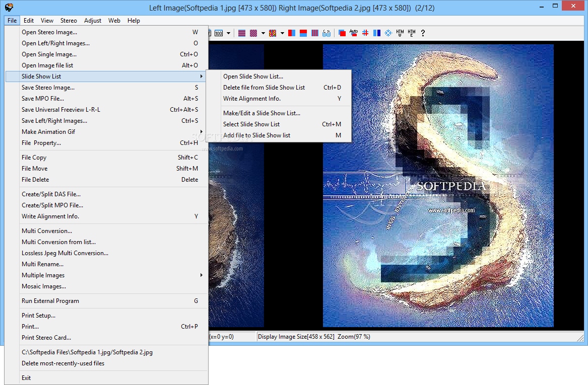Choose Lossless Jpeg Multi Conversion...

click(x=106, y=253)
